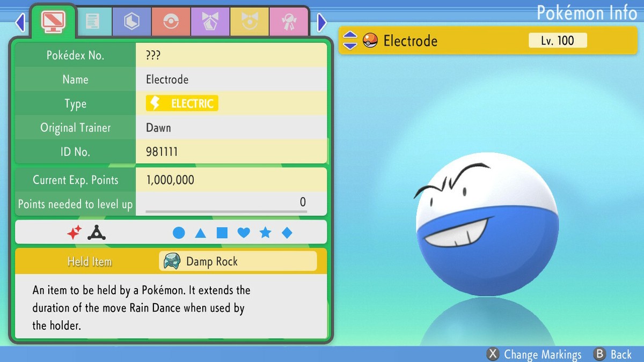The height and width of the screenshot is (362, 644).
Task: Select the summary monitor tab
Action: pos(53,21)
